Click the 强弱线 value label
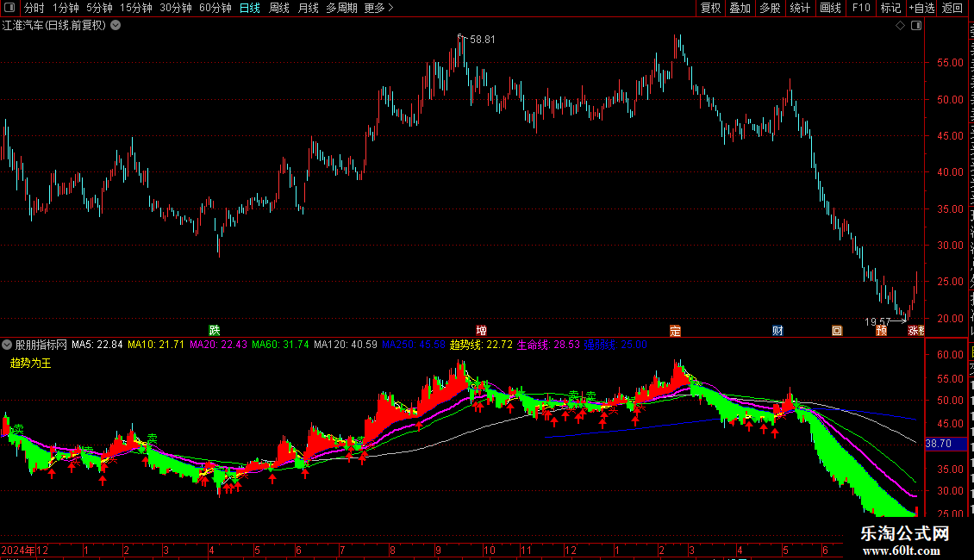This screenshot has width=974, height=560. [615, 345]
